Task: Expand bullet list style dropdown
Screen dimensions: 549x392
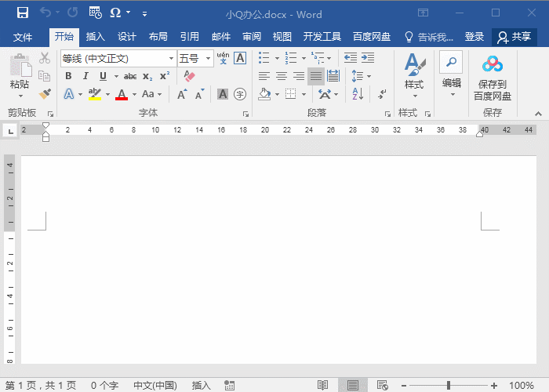Action: tap(277, 58)
